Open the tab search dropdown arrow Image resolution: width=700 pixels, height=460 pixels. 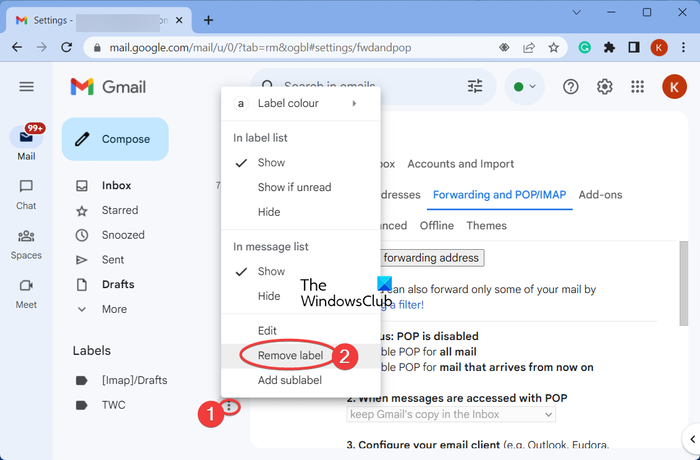[x=576, y=13]
